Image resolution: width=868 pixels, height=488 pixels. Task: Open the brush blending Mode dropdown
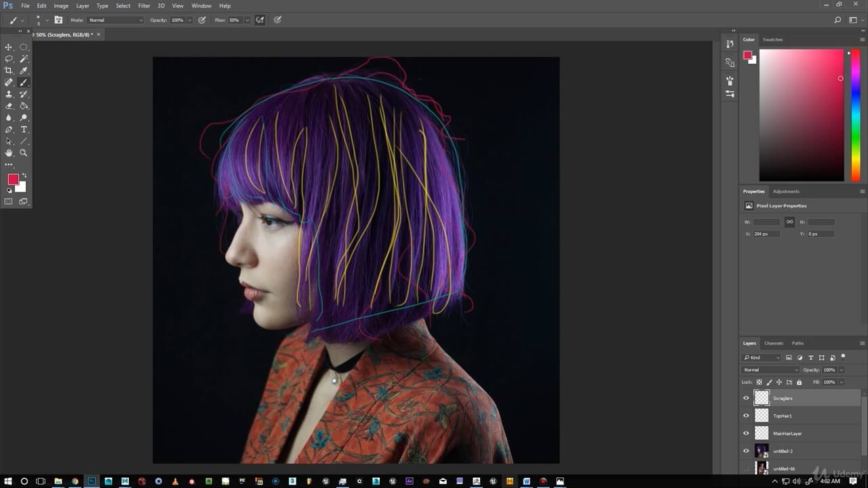(x=116, y=20)
